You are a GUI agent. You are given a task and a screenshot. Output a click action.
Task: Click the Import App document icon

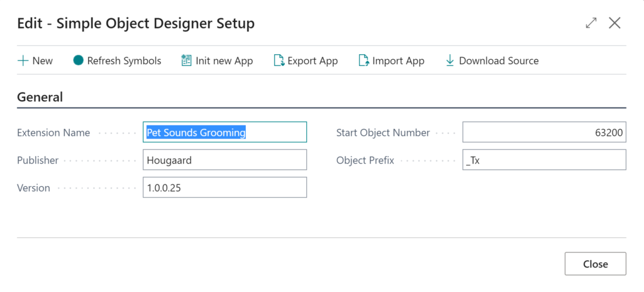(x=364, y=61)
